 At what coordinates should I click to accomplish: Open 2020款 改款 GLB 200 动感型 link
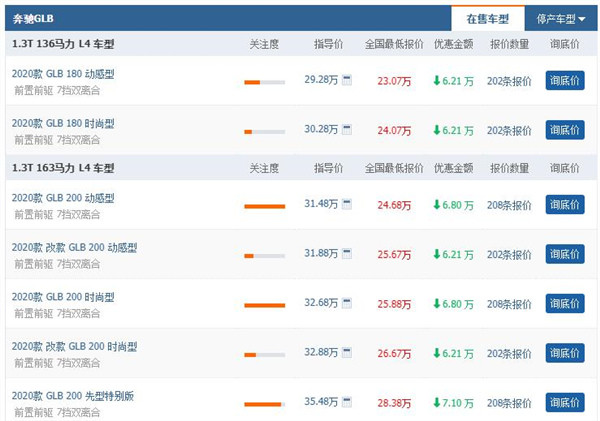(x=74, y=247)
